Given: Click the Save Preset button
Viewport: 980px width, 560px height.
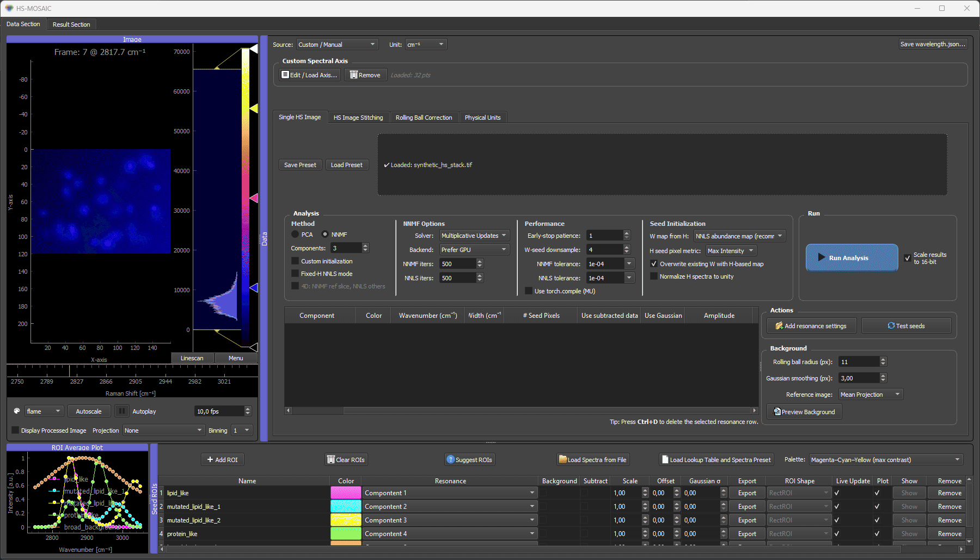Looking at the screenshot, I should [300, 165].
